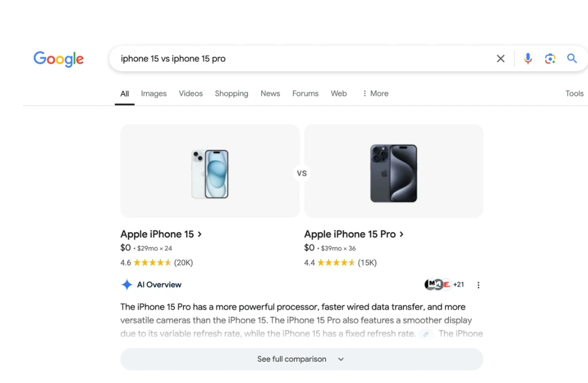Start voice search with the microphone icon
This screenshot has width=588, height=383.
click(x=528, y=59)
